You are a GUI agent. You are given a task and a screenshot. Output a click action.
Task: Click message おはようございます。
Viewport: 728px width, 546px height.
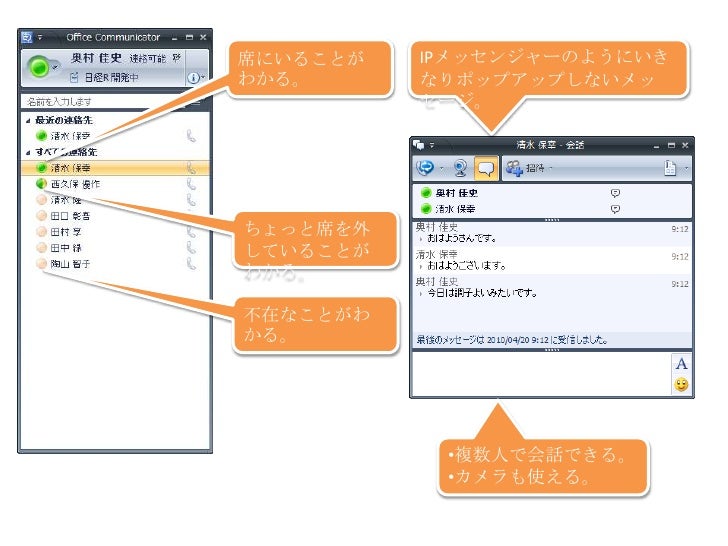point(467,266)
